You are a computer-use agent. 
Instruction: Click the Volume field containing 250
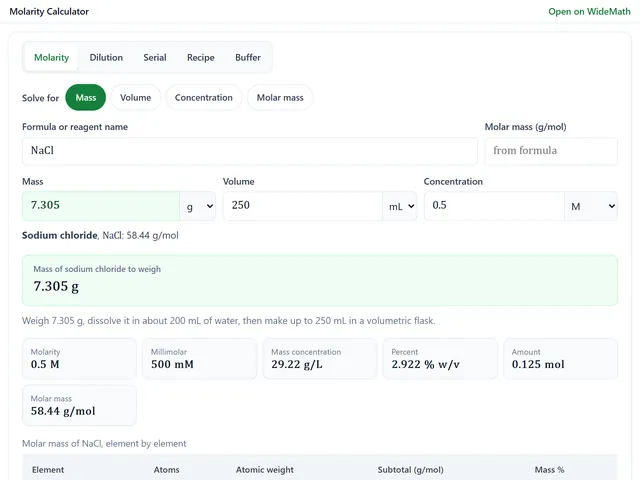[x=303, y=206]
